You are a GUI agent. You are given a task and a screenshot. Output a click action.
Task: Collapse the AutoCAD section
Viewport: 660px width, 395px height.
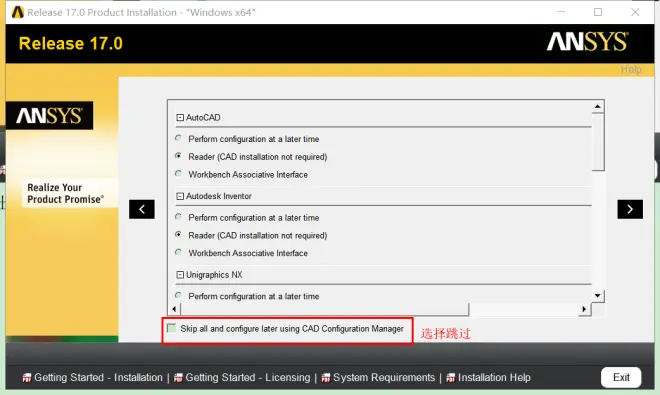point(180,117)
